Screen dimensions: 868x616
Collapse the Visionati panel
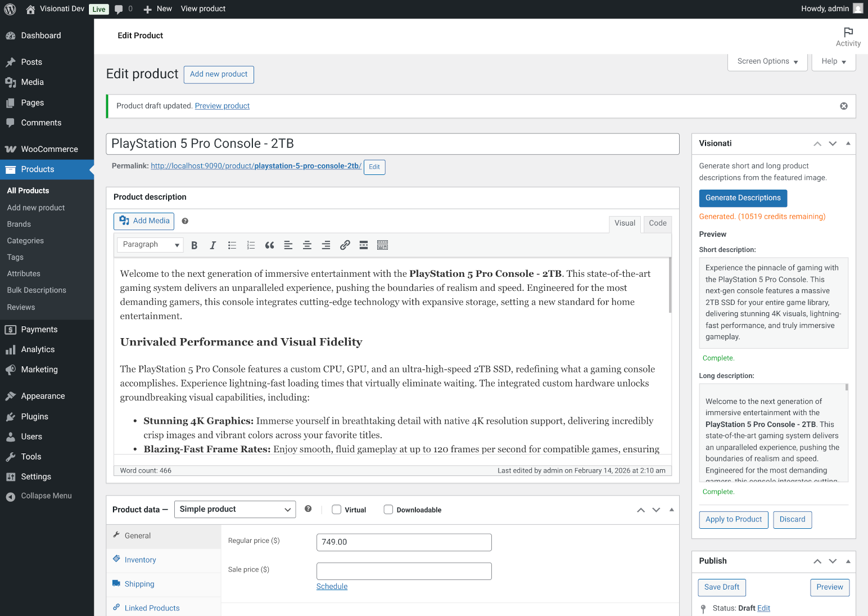(x=848, y=143)
